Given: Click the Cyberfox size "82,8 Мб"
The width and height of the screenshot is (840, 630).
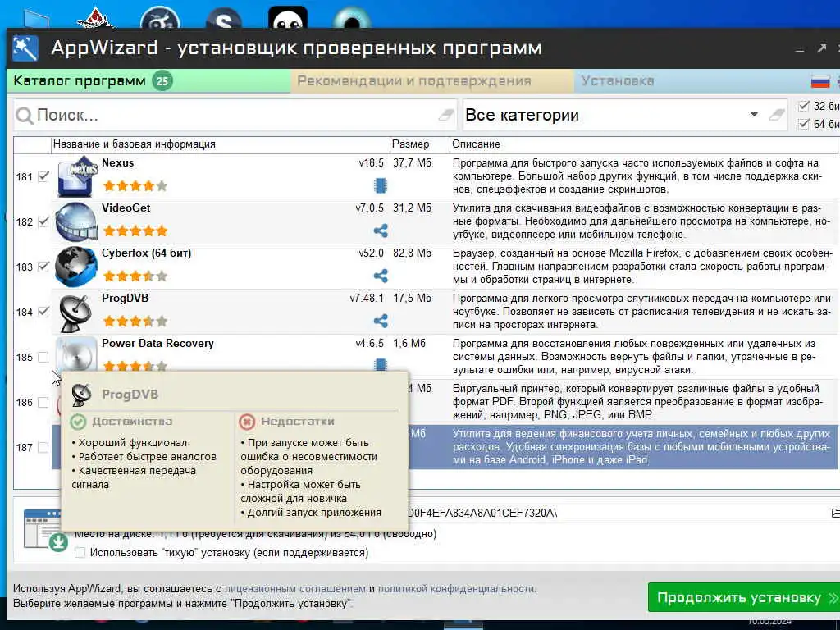Looking at the screenshot, I should 412,253.
